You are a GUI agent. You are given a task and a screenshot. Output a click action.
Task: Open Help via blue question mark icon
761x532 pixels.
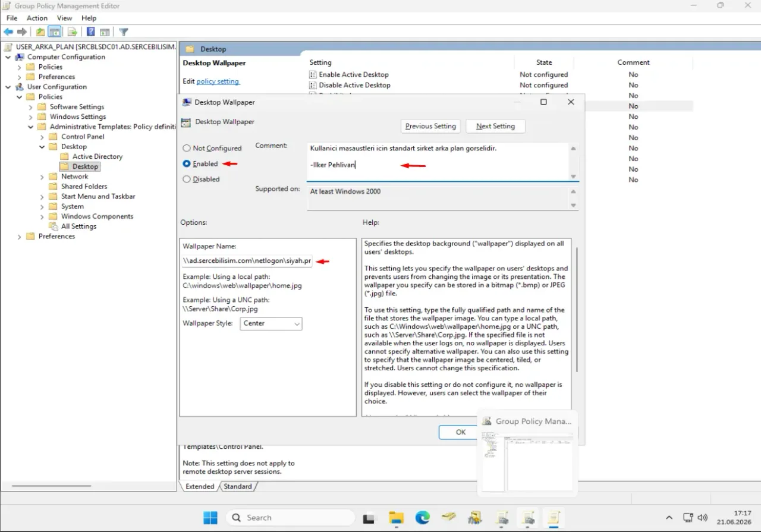(91, 32)
